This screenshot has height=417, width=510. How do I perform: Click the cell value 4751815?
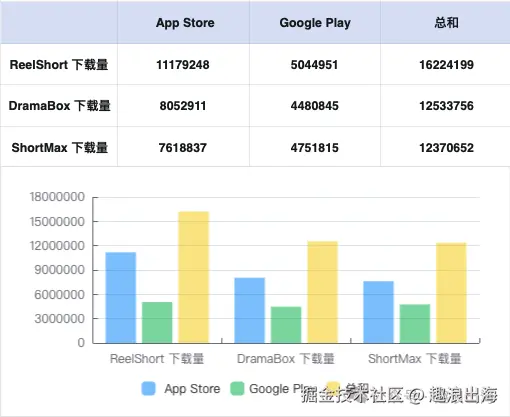point(314,148)
